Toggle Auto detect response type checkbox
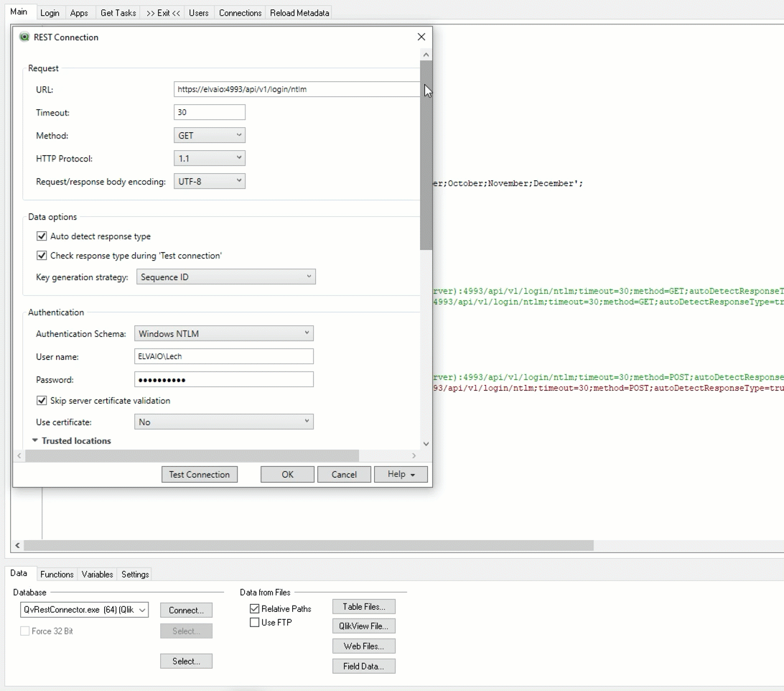This screenshot has height=691, width=784. (42, 236)
